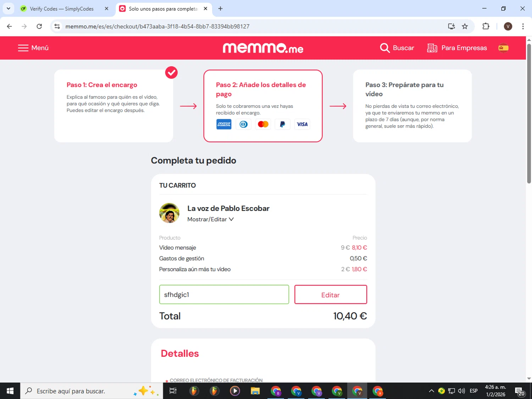
Task: Click the Editar button
Action: point(331,294)
